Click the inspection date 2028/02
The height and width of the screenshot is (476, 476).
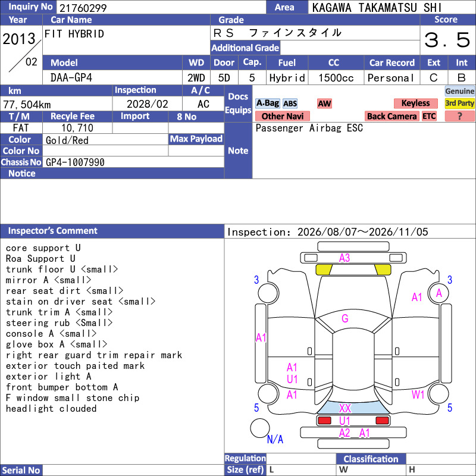click(147, 104)
